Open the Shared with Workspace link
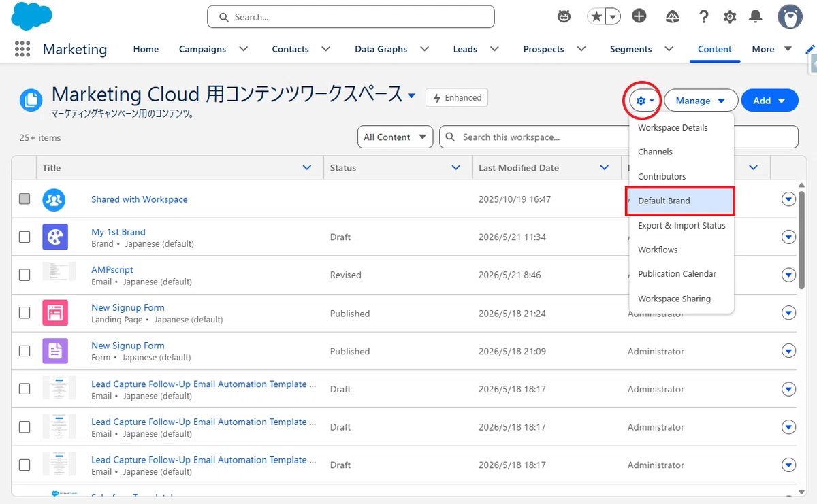Image resolution: width=817 pixels, height=504 pixels. pyautogui.click(x=140, y=199)
